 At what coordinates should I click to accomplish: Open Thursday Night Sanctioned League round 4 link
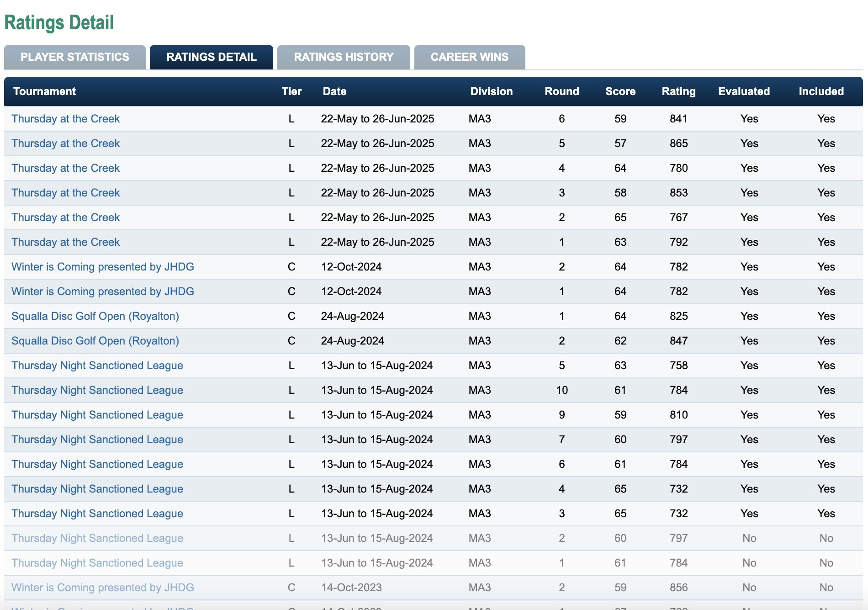pos(97,489)
